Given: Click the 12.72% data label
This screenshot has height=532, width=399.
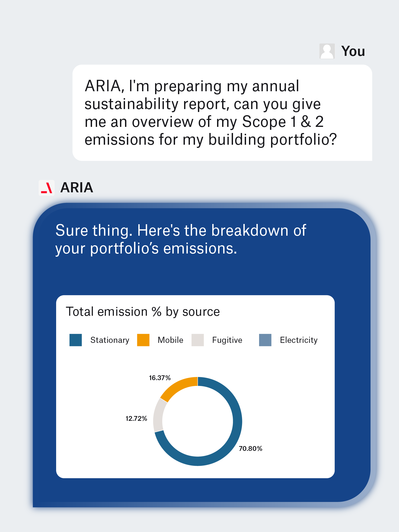Looking at the screenshot, I should [136, 418].
